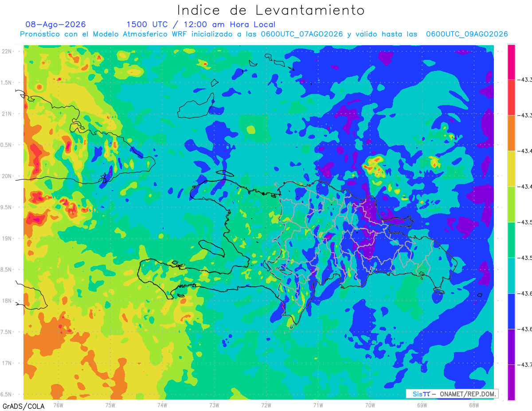Select the '12:00 am Hora Local' text
Screen dimensions: 532x411
click(229, 24)
